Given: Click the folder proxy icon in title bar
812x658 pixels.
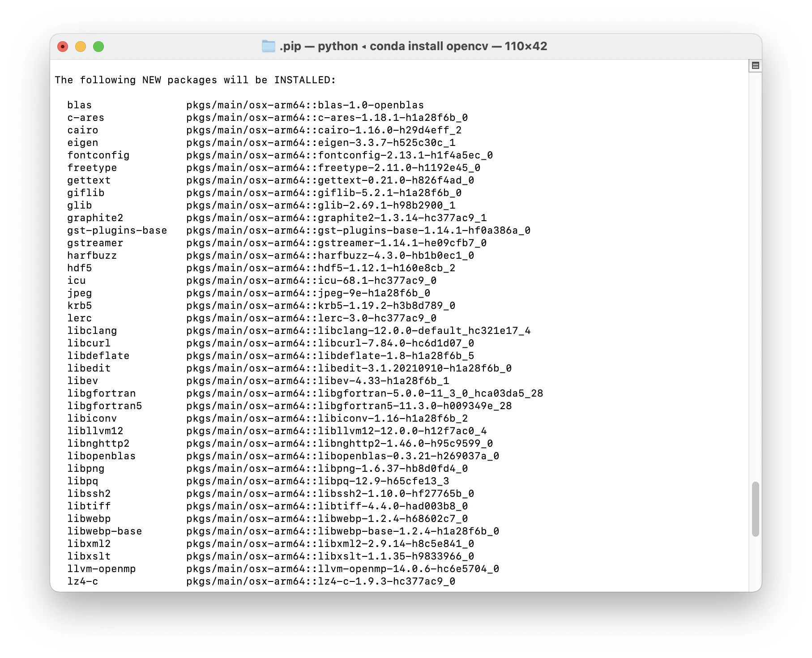Looking at the screenshot, I should pyautogui.click(x=268, y=46).
